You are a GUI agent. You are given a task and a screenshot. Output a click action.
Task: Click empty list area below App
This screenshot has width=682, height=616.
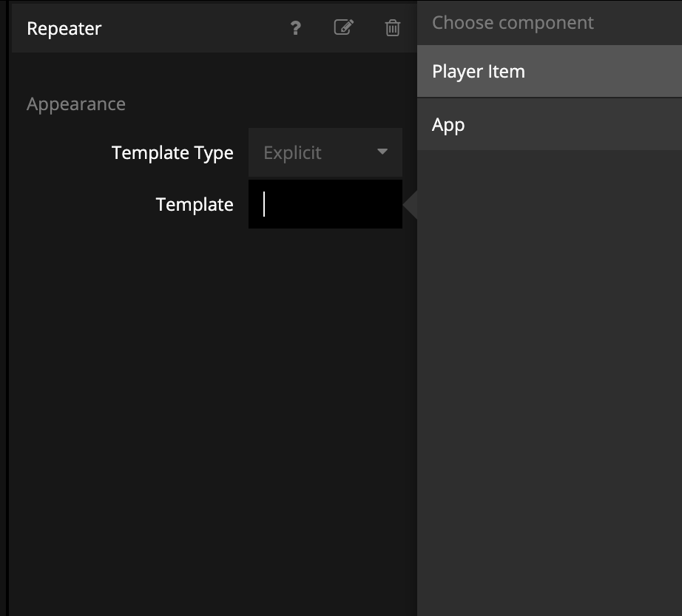pyautogui.click(x=549, y=370)
